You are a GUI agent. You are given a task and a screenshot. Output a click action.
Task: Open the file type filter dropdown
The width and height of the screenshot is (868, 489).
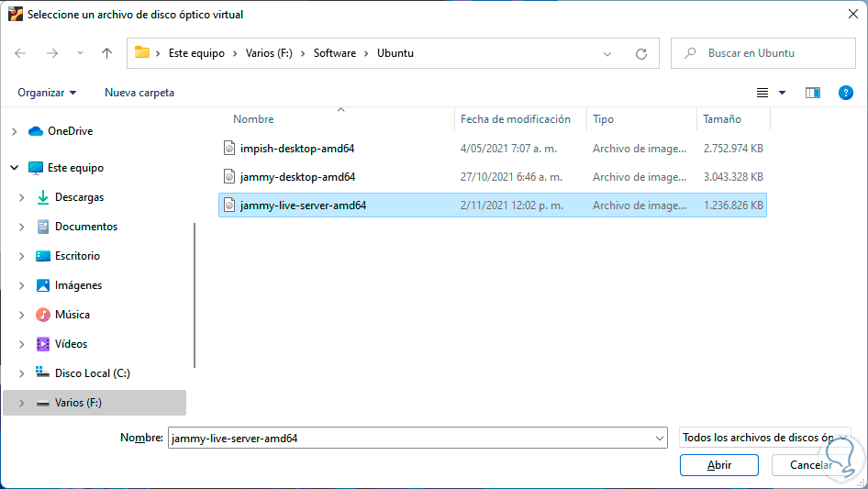pos(765,439)
